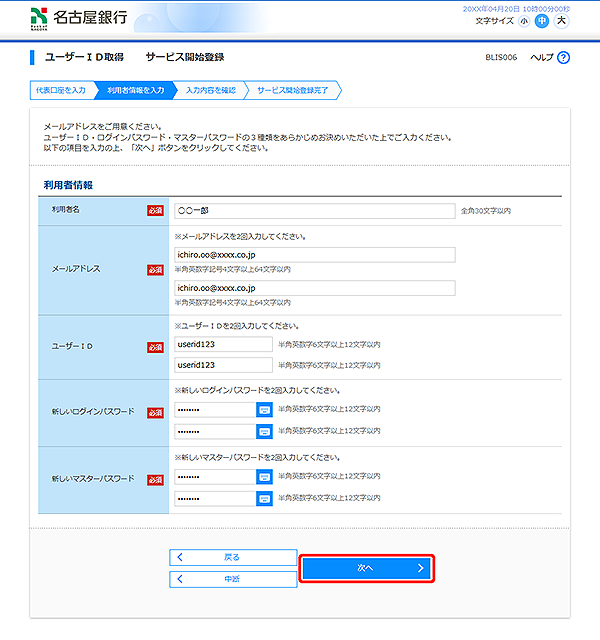This screenshot has width=600, height=640.
Task: Open software keyboard for first master password
Action: pos(264,477)
